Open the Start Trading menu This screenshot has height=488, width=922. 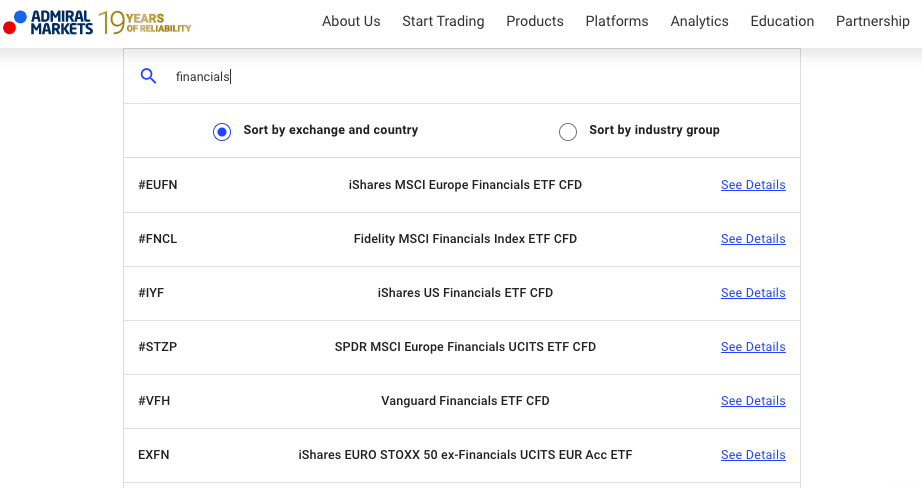click(443, 21)
